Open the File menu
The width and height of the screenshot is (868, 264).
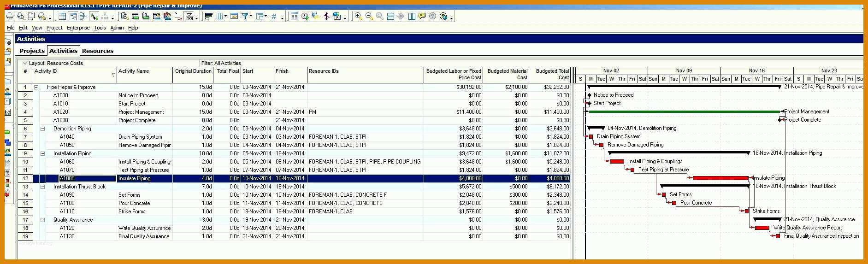coord(11,28)
